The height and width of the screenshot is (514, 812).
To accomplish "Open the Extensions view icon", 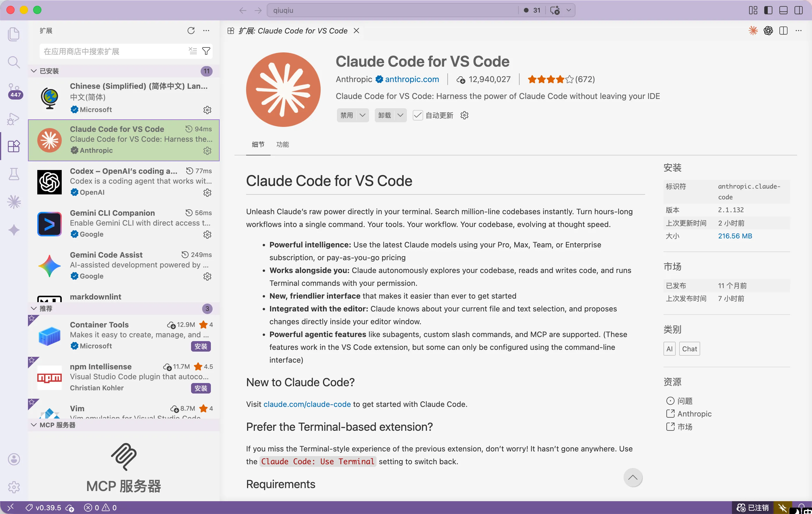I will (x=14, y=146).
